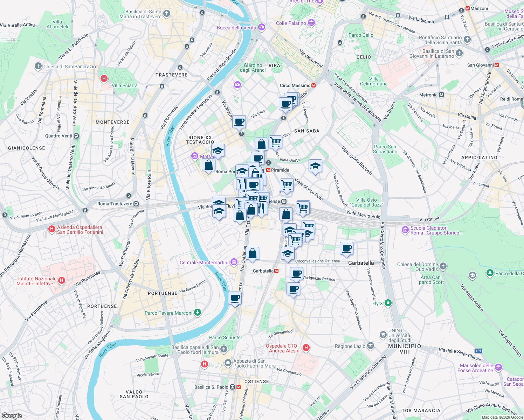Click the UNINT Università graduation cap marker
The width and height of the screenshot is (524, 420).
point(383,335)
